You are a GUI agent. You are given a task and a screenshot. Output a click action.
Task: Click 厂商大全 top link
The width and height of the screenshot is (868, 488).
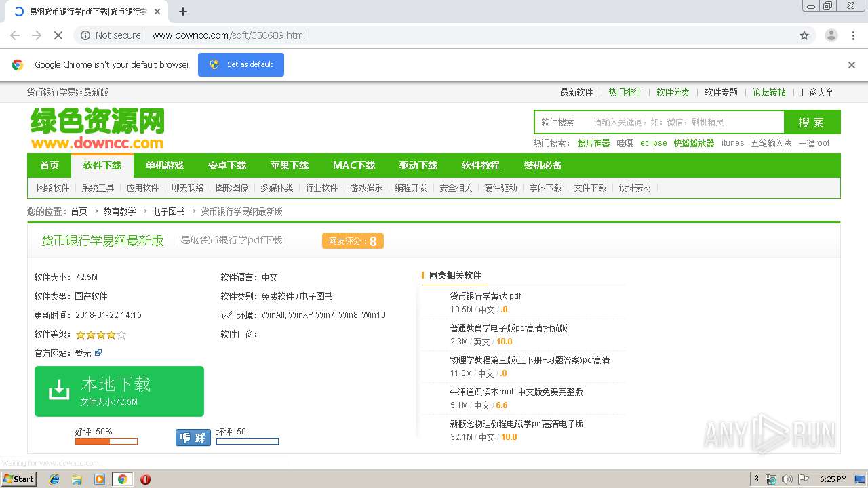click(x=817, y=93)
